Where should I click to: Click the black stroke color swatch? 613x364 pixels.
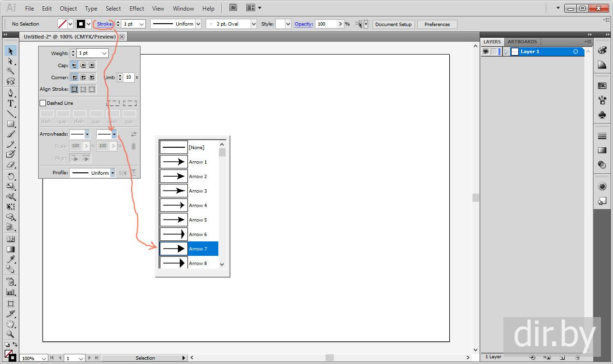coord(81,24)
